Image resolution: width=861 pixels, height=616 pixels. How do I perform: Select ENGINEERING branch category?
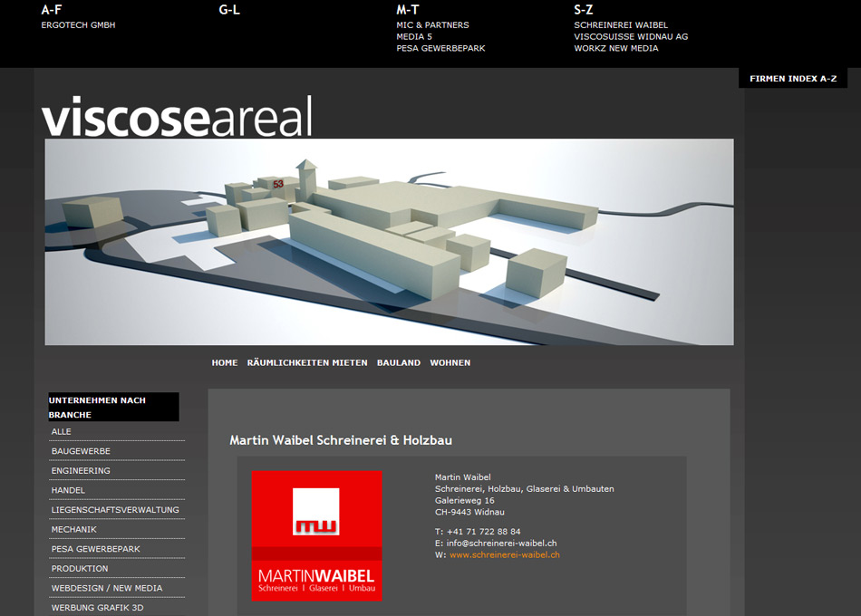pos(81,471)
